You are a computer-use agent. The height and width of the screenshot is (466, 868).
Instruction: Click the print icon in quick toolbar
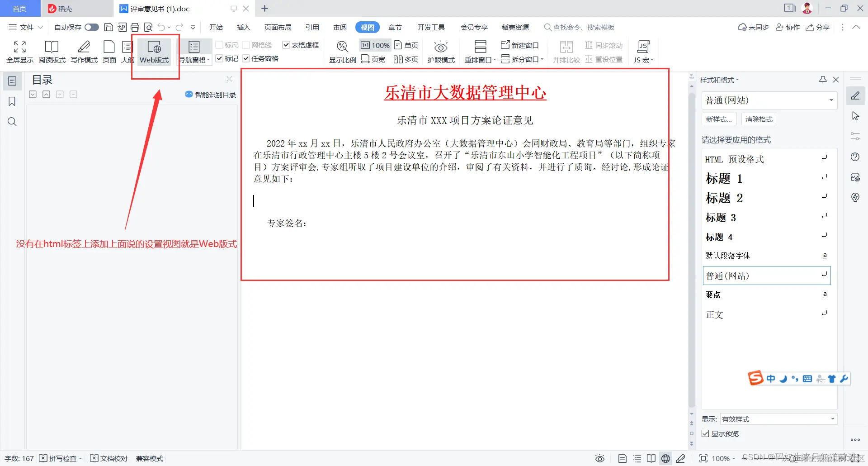tap(135, 27)
